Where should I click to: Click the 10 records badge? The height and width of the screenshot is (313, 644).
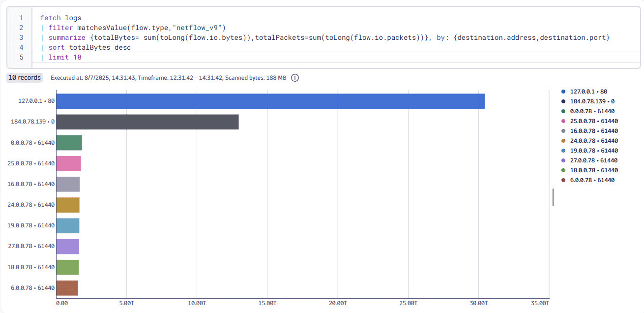[24, 77]
